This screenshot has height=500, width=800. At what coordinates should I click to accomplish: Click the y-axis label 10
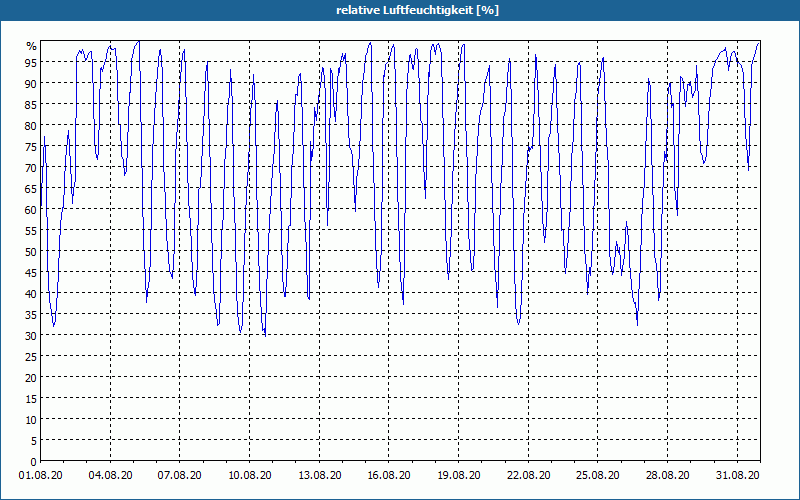point(31,420)
